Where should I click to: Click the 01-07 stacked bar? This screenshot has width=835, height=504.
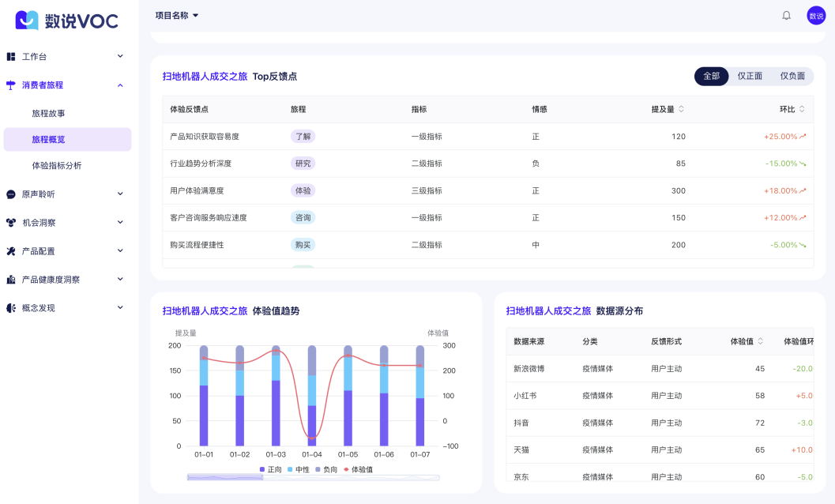[420, 396]
